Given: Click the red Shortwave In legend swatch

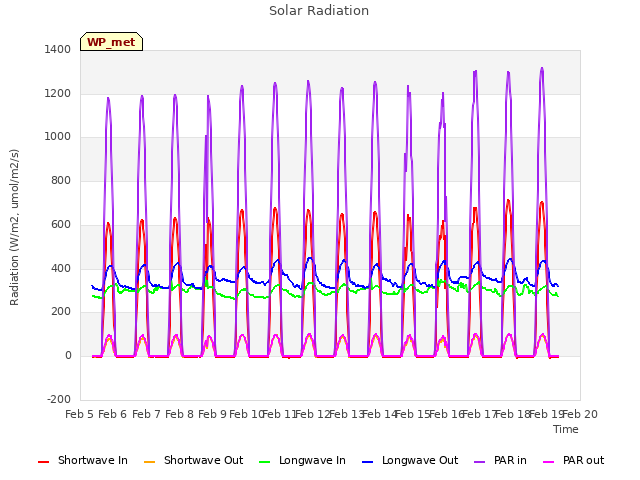Looking at the screenshot, I should coord(43,462).
